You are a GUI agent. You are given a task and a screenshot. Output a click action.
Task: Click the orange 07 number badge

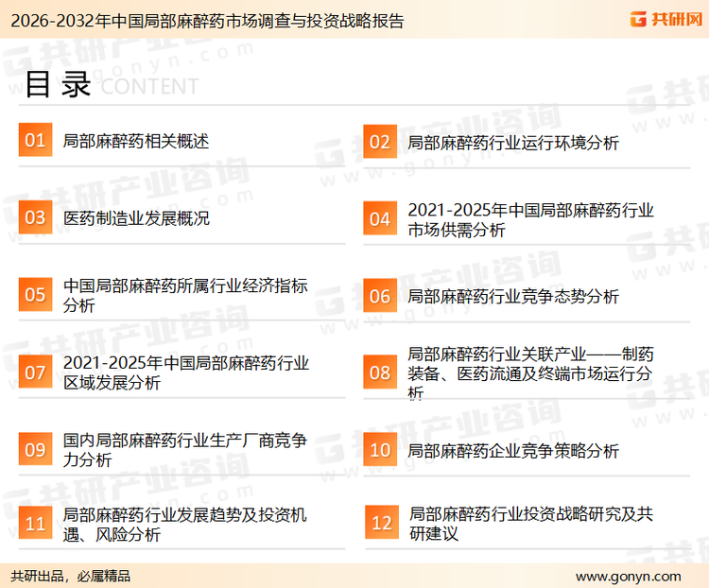tap(35, 372)
